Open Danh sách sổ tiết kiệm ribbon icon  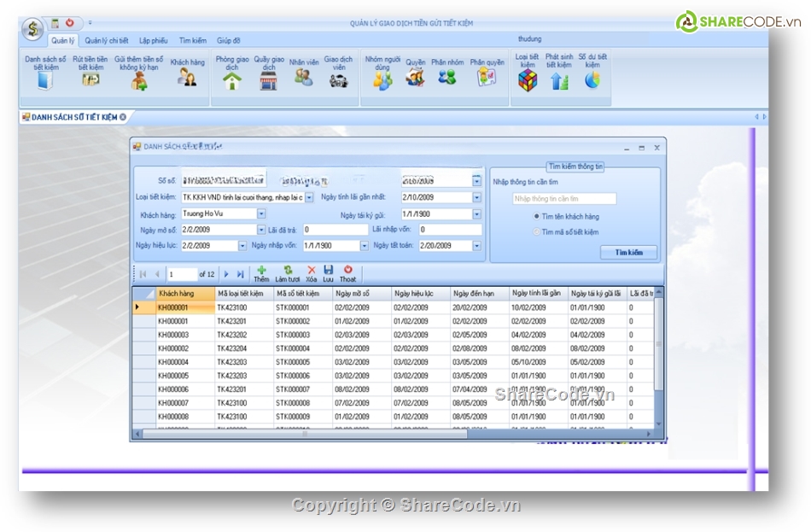[45, 80]
